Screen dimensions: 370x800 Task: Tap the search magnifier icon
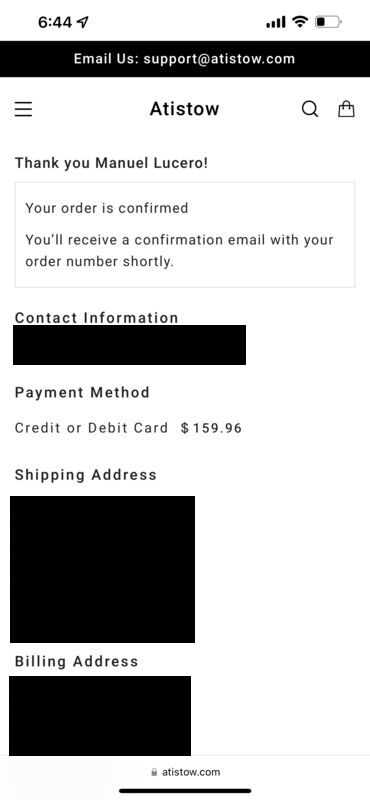coord(310,109)
